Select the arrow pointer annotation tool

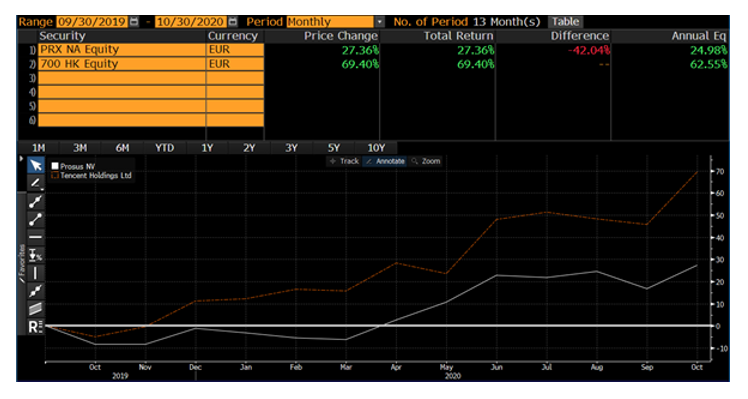[x=36, y=165]
